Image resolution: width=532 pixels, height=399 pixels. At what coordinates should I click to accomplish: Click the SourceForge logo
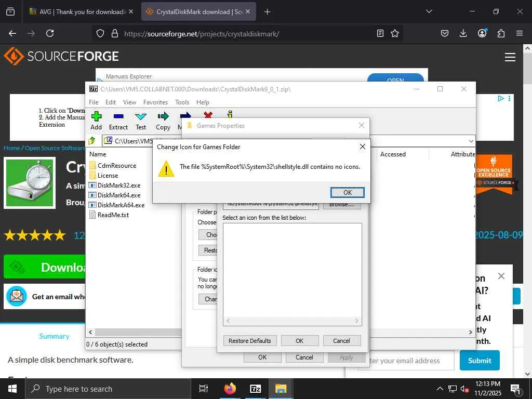(61, 56)
